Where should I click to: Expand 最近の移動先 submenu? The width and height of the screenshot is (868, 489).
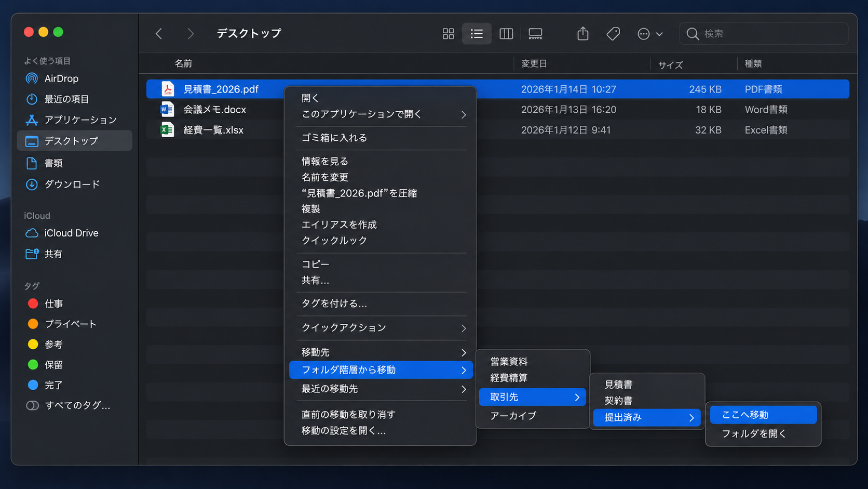click(x=381, y=389)
